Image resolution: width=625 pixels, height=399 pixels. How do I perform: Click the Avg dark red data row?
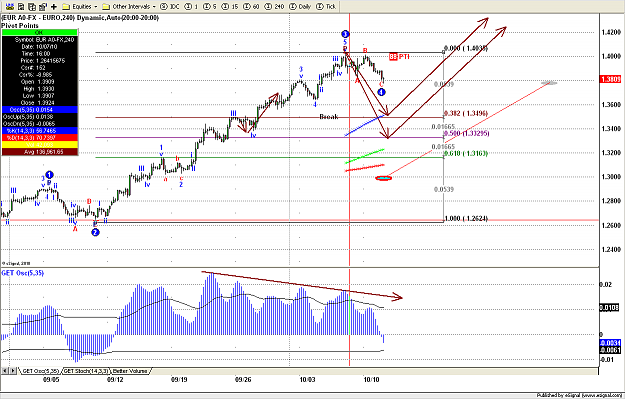tap(39, 152)
